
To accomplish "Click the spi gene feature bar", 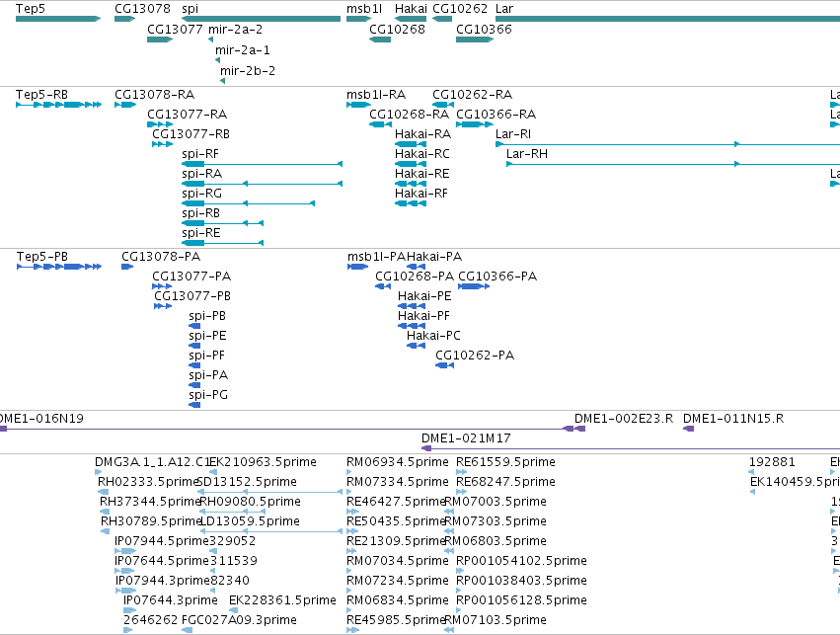I will click(261, 19).
